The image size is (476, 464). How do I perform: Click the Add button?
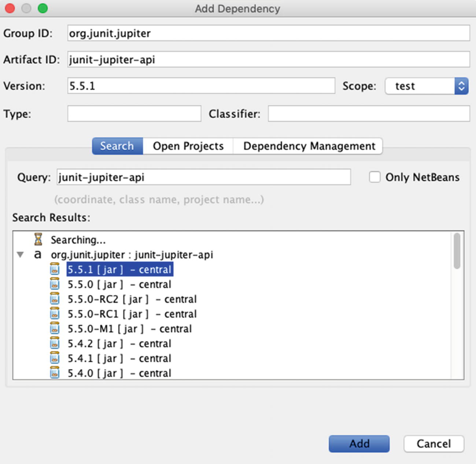[x=359, y=444]
